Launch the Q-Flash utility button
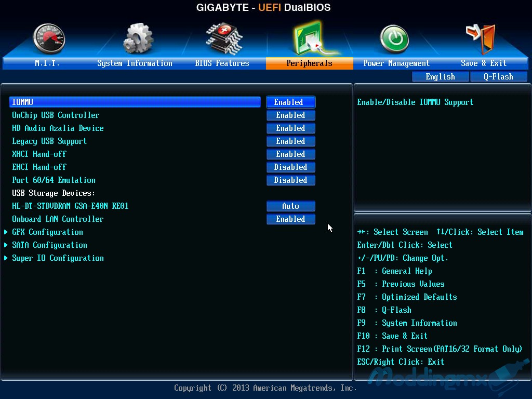The width and height of the screenshot is (532, 399). click(x=498, y=77)
